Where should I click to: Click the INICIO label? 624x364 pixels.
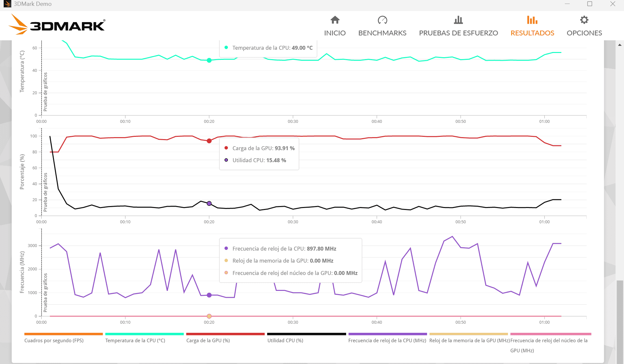coord(335,33)
